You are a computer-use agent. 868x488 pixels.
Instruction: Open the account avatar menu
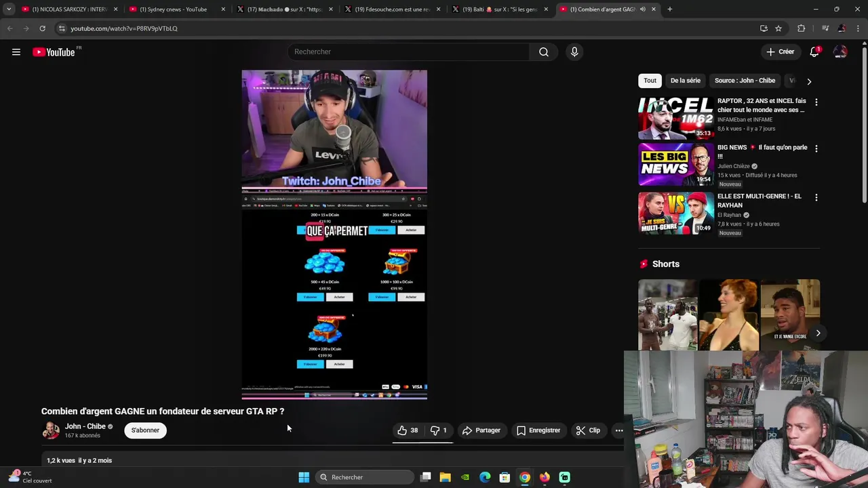[840, 52]
